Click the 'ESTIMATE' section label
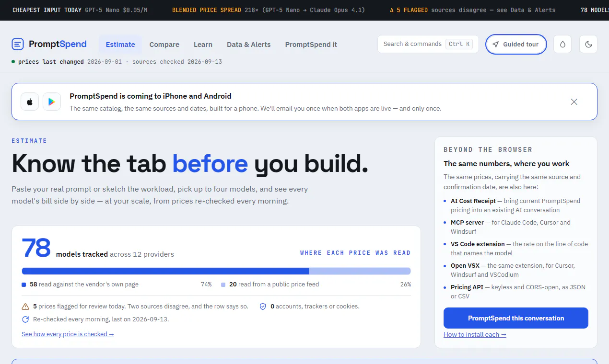The image size is (609, 364). click(x=29, y=141)
